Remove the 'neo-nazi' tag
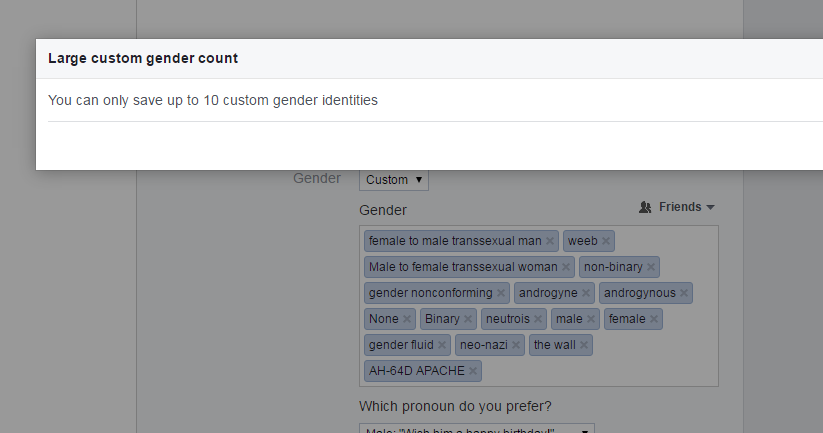The image size is (823, 433). point(516,345)
